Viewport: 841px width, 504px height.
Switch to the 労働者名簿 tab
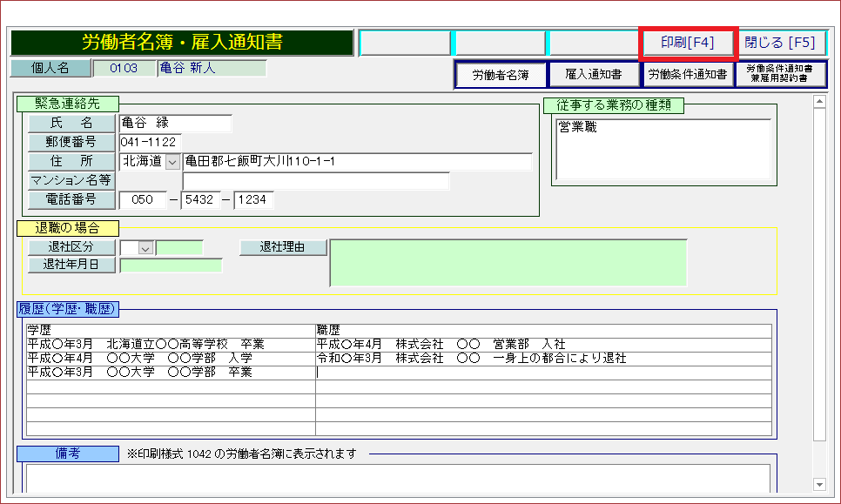pyautogui.click(x=500, y=75)
